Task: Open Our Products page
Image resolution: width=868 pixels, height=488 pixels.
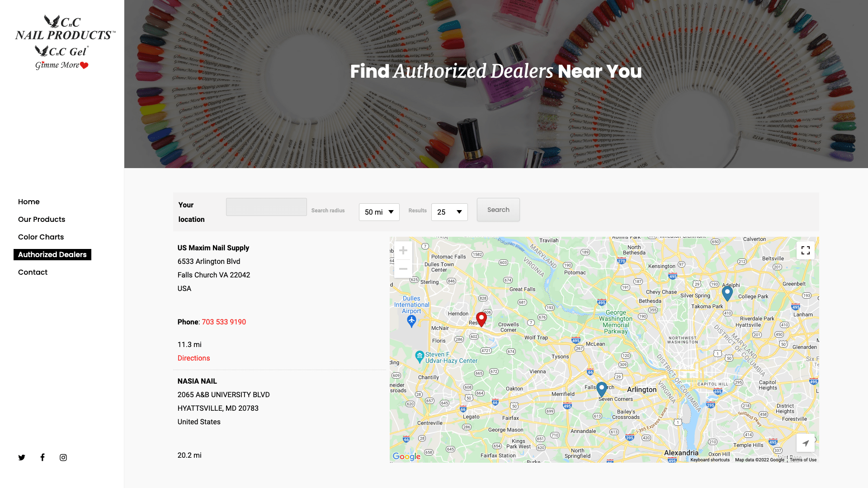Action: pos(42,219)
